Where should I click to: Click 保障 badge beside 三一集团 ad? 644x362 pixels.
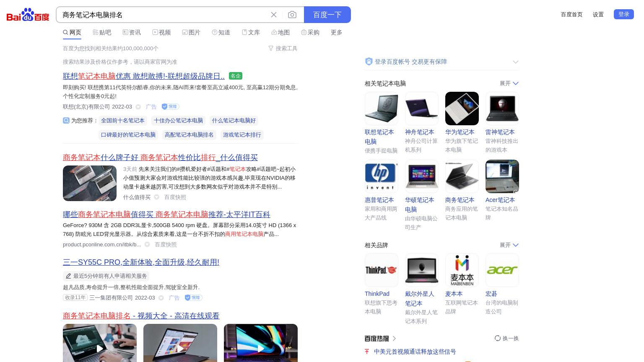point(194,297)
